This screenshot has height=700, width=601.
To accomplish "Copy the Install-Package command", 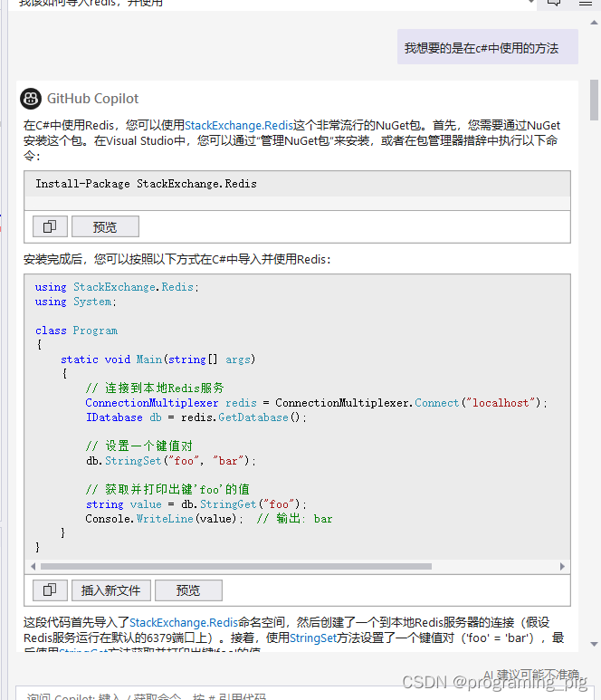I will pyautogui.click(x=50, y=226).
